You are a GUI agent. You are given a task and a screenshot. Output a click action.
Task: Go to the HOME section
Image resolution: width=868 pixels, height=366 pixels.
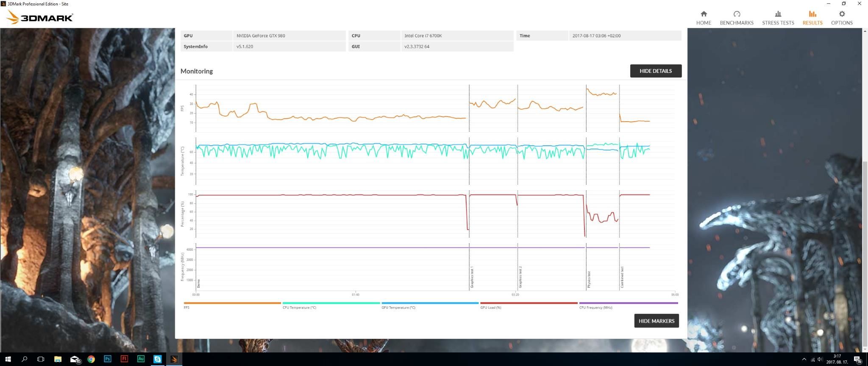(704, 18)
